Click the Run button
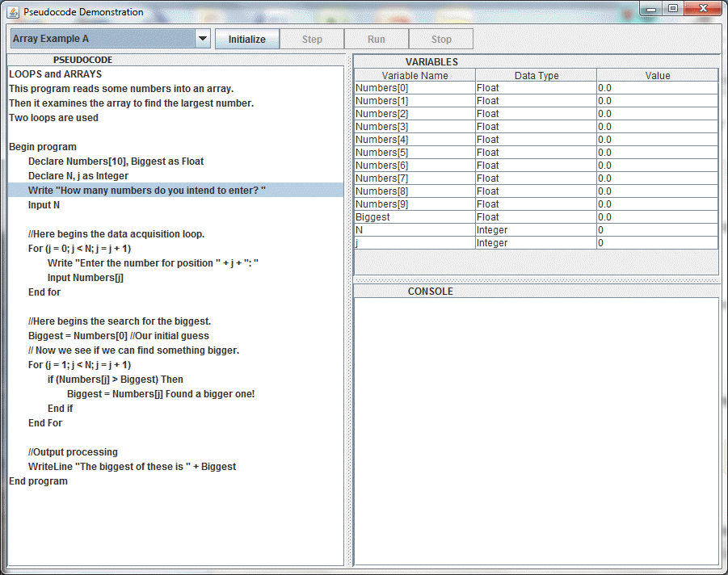This screenshot has width=728, height=575. 377,40
